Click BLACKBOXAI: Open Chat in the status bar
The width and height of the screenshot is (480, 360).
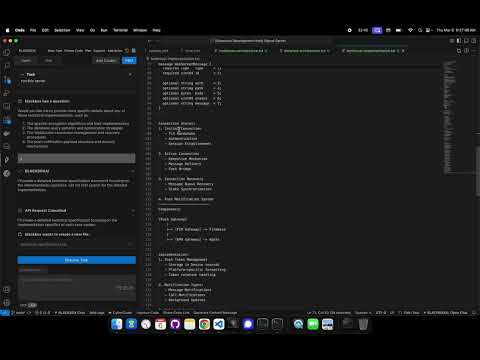445,313
